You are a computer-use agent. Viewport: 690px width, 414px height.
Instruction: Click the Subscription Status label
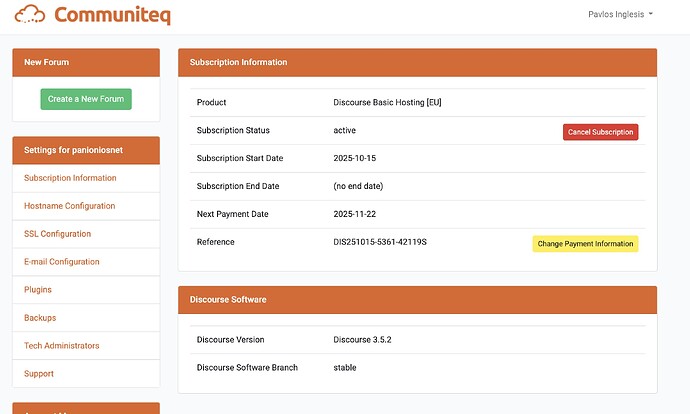pyautogui.click(x=233, y=130)
